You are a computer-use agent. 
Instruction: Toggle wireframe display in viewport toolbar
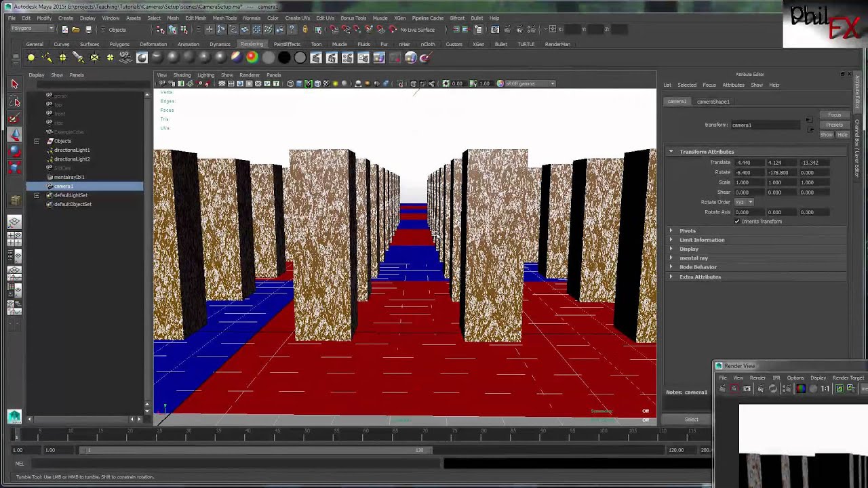click(290, 83)
